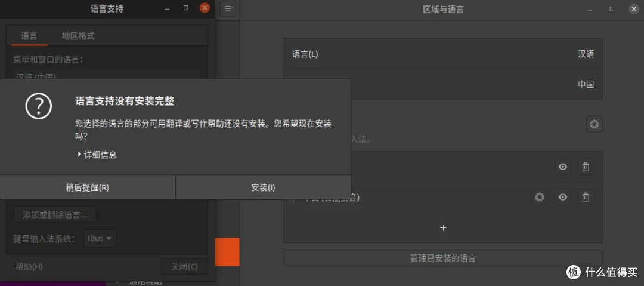Open the IBus keyboard input method dropdown
This screenshot has height=286, width=644.
[x=100, y=239]
